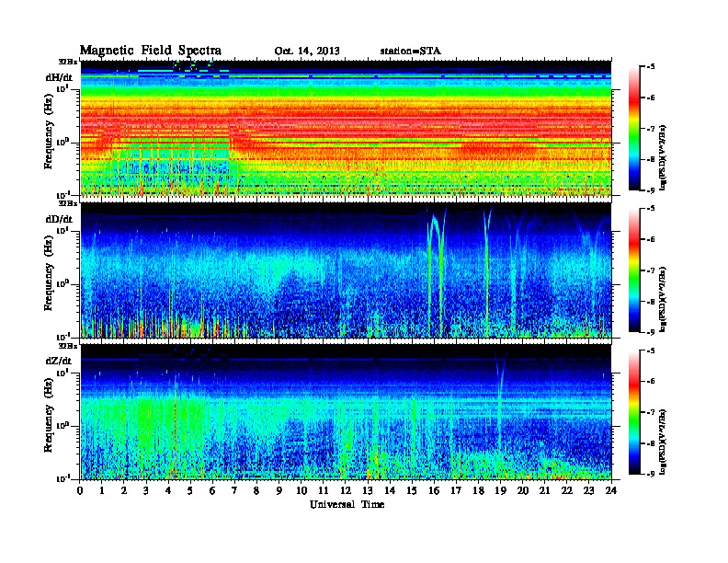728x563 pixels.
Task: Select the dZ/dt panel label
Action: 59,361
